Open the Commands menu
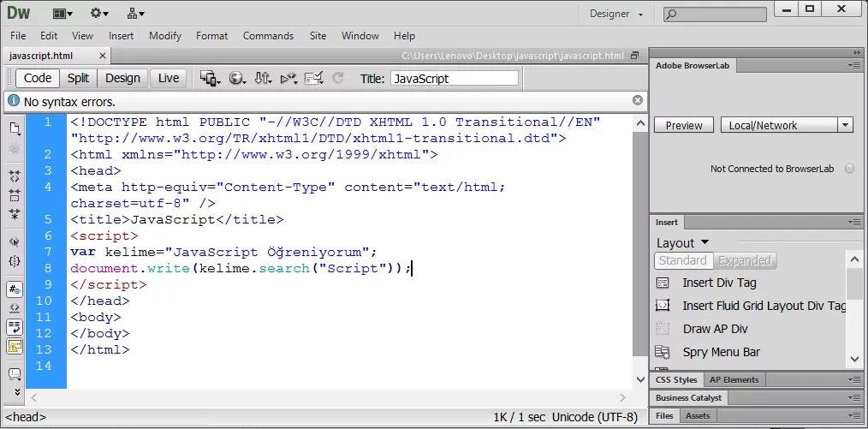Image resolution: width=868 pixels, height=429 pixels. [268, 35]
